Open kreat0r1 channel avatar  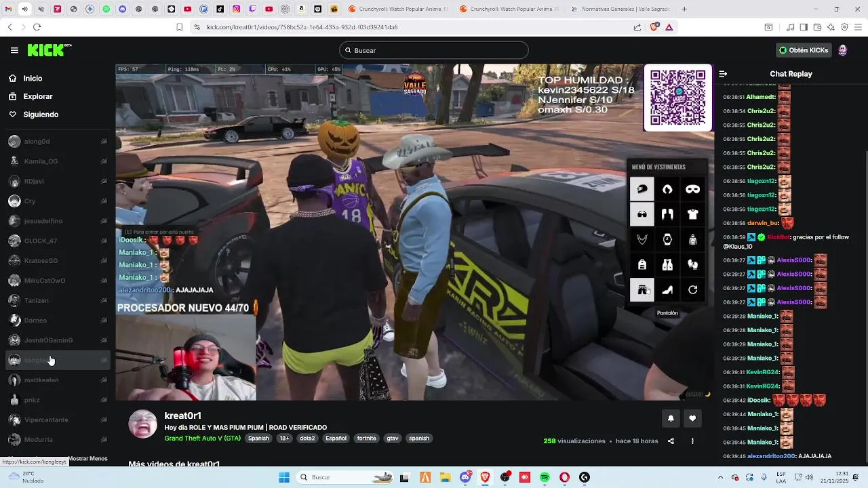click(143, 424)
